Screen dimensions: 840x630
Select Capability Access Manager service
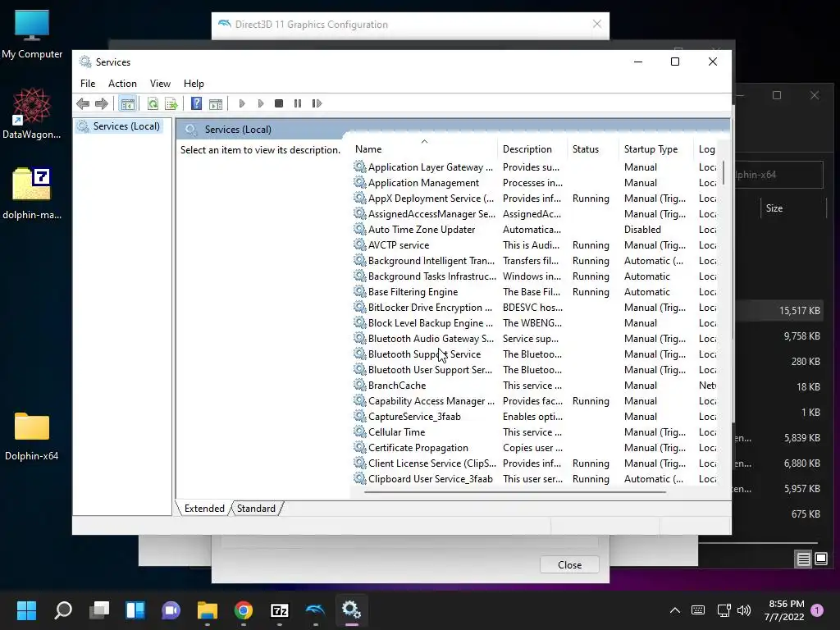(x=534, y=400)
